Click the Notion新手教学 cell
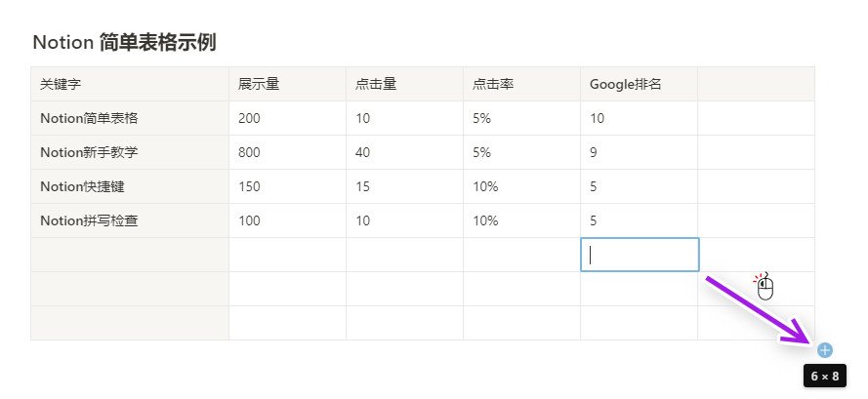 pyautogui.click(x=130, y=153)
